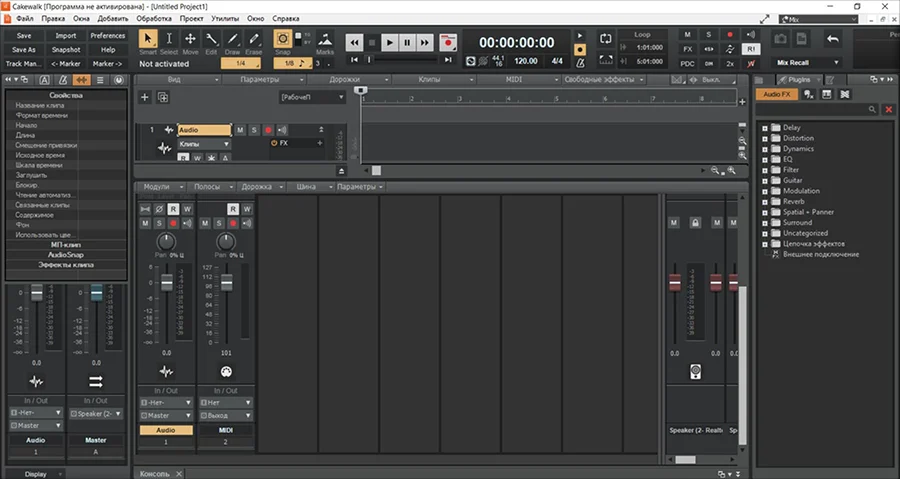Click the pan knob on console MIDI strip
This screenshot has width=900, height=479.
(226, 241)
